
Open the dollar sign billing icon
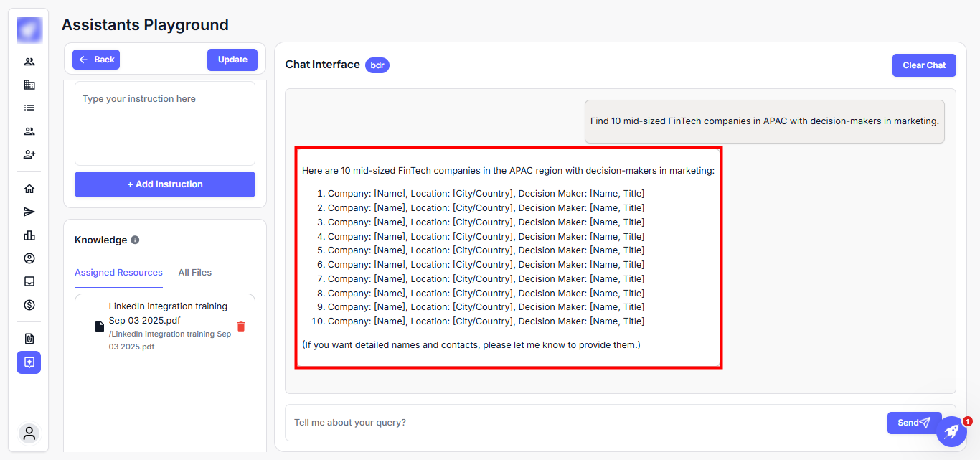(x=29, y=305)
